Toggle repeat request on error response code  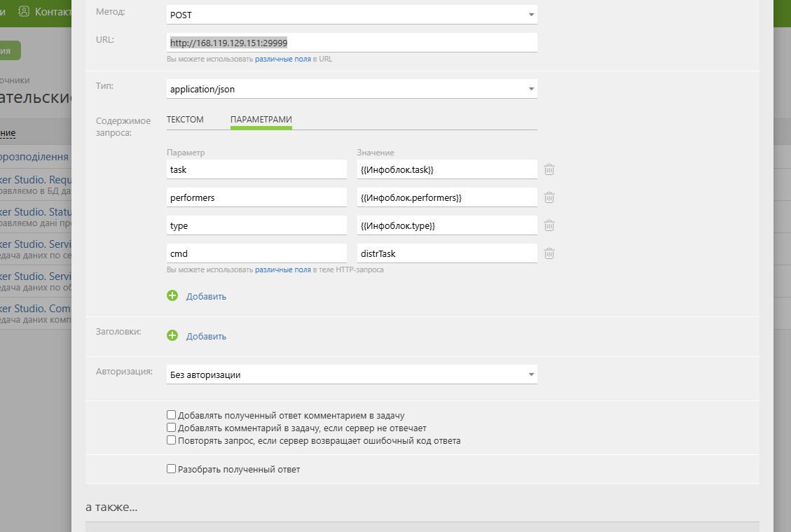click(172, 440)
